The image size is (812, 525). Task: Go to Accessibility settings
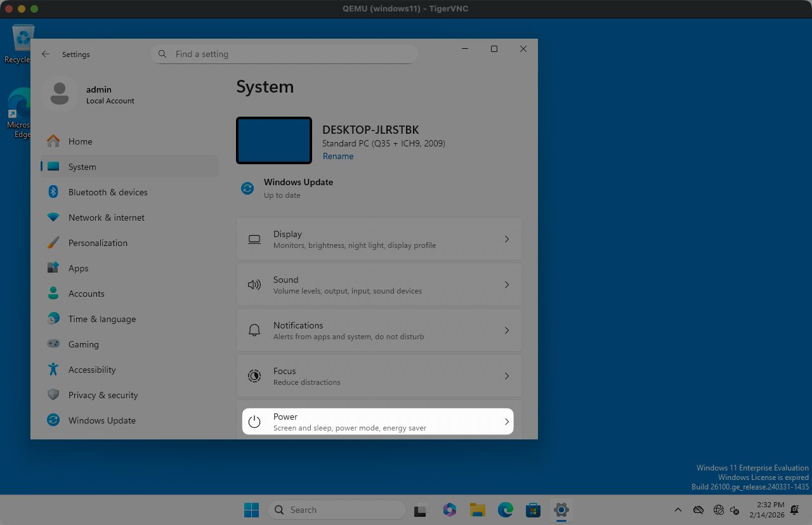[92, 370]
